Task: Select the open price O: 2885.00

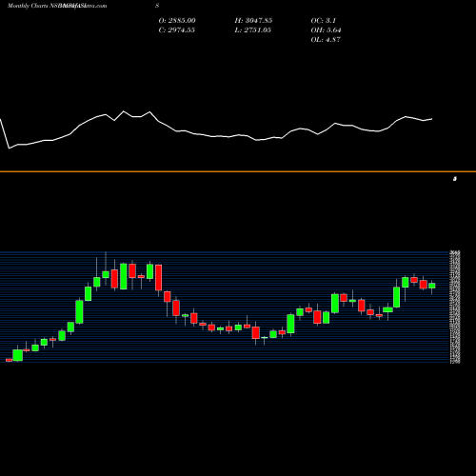Action: (x=177, y=21)
